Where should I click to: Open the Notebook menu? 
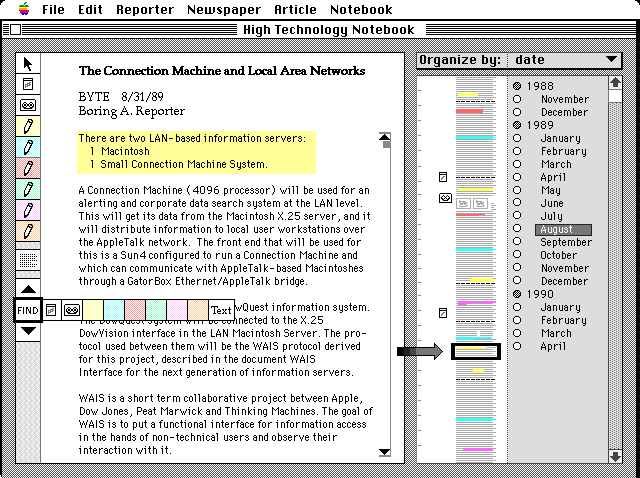point(361,9)
